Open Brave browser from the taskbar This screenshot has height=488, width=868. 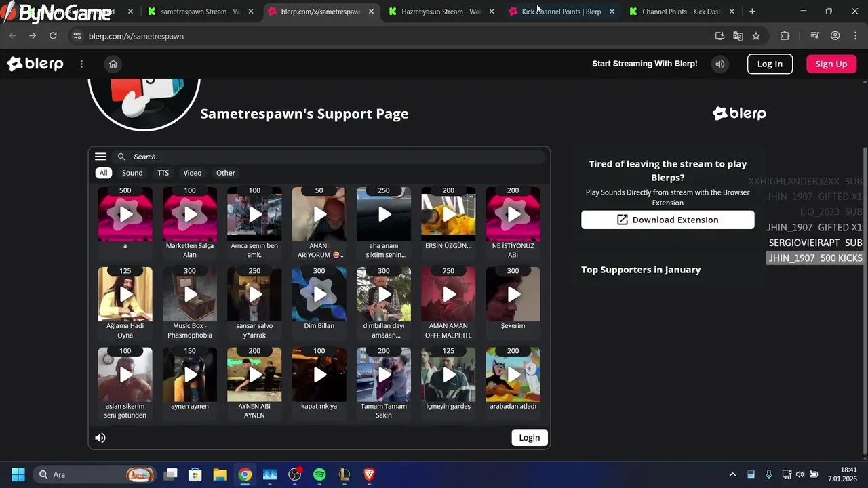pyautogui.click(x=369, y=474)
